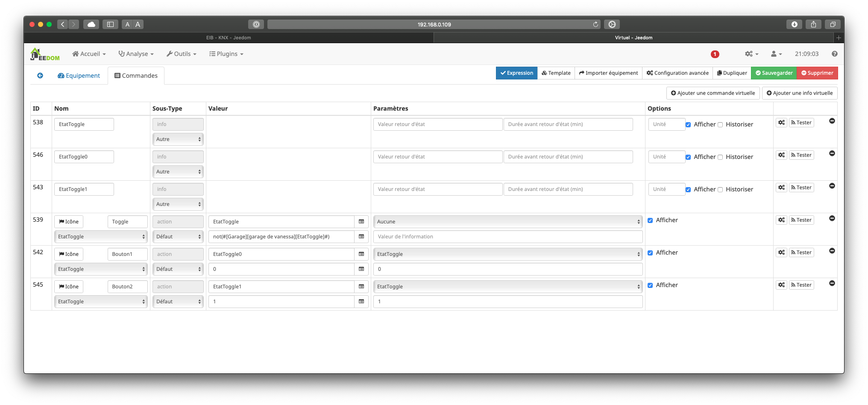The height and width of the screenshot is (405, 868).
Task: Remove command 539 with minus icon
Action: 832,218
